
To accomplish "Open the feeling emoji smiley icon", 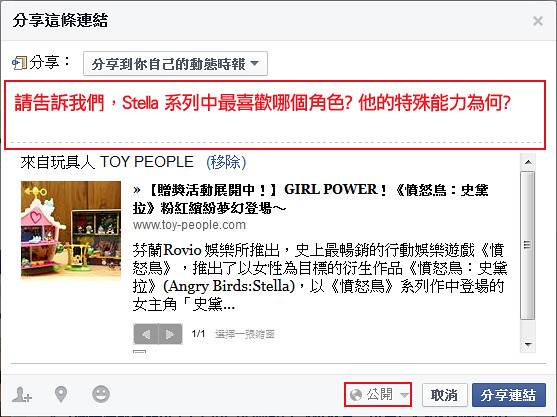I will click(x=101, y=394).
